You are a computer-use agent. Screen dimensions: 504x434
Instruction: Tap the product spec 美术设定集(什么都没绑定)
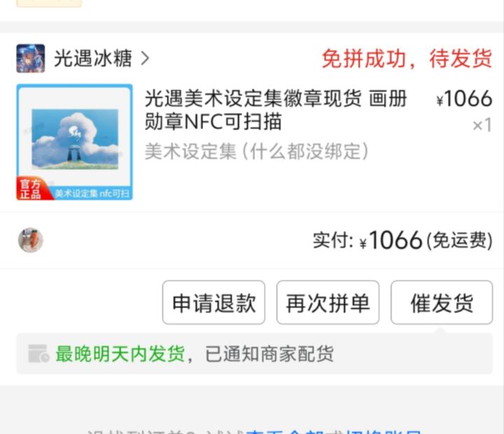click(x=256, y=151)
